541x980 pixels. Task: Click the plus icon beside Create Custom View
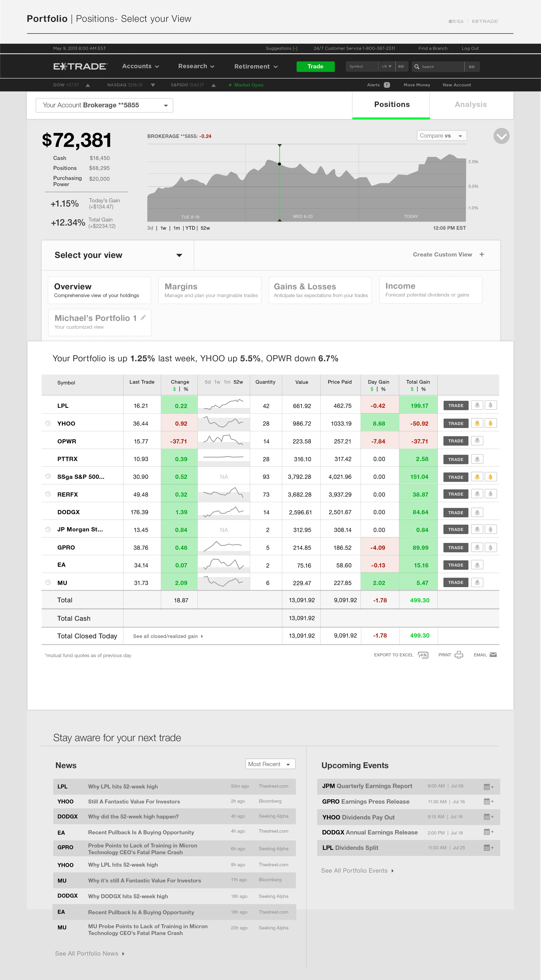pyautogui.click(x=482, y=254)
